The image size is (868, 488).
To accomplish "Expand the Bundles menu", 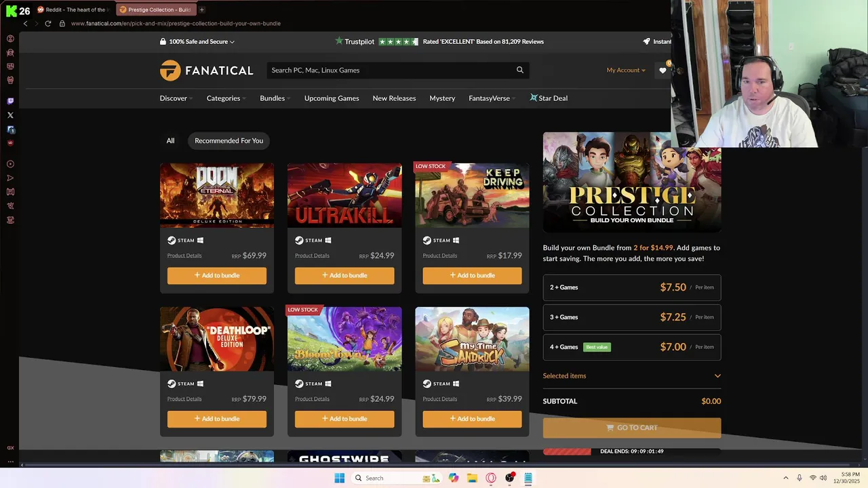I will pos(275,98).
